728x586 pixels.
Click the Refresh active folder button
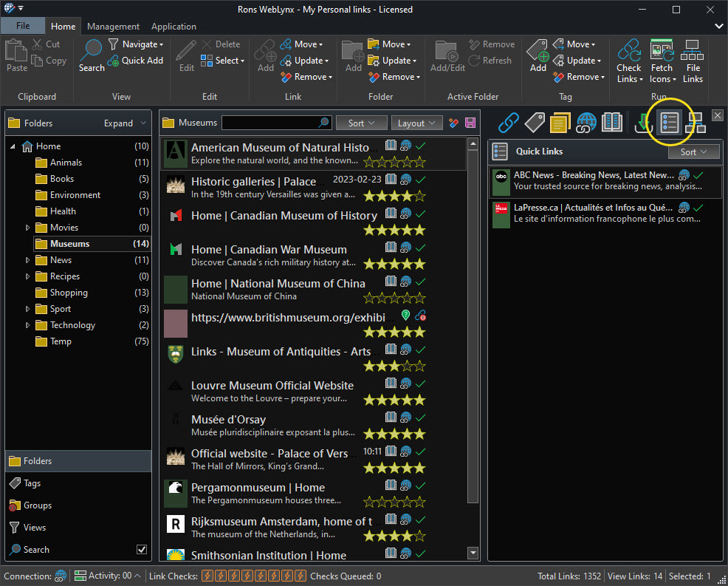(x=490, y=61)
